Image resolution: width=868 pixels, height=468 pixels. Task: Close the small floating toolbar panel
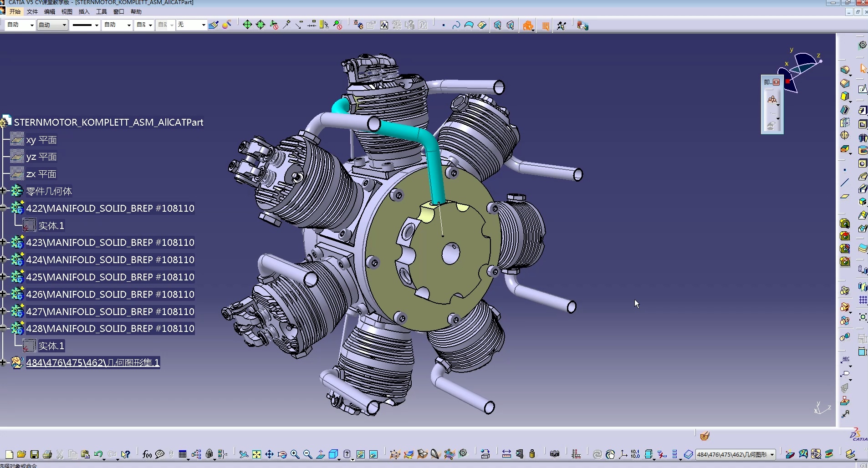(776, 82)
